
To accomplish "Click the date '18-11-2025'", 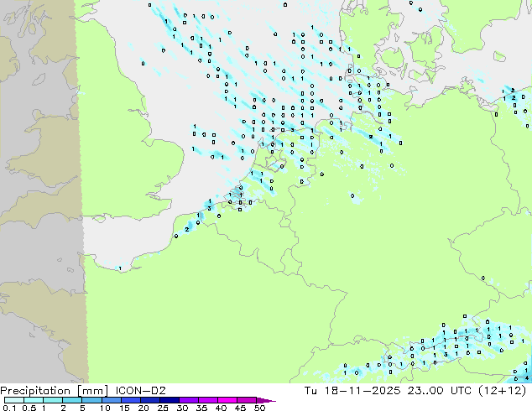I will click(362, 391).
